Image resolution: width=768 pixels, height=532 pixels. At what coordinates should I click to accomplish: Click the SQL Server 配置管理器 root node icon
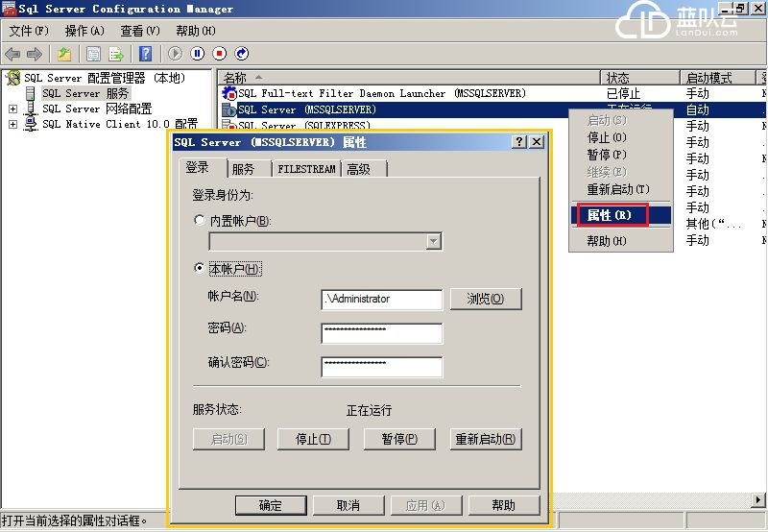13,78
